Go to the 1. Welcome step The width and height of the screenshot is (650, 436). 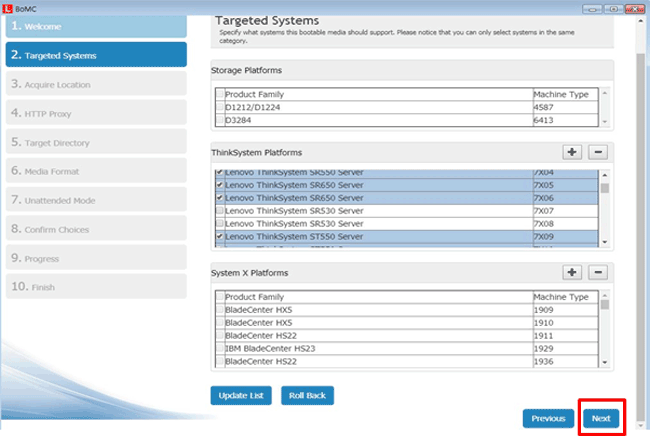pyautogui.click(x=96, y=26)
